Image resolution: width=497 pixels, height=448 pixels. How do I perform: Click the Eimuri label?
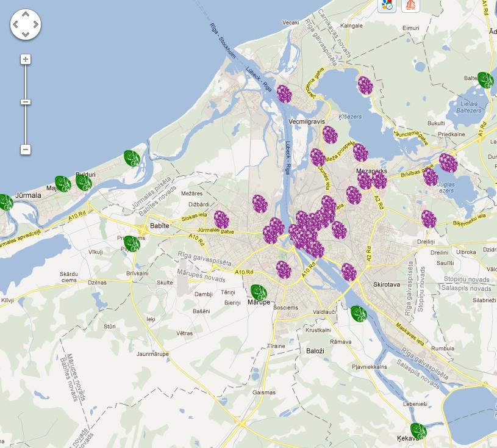pos(411,28)
